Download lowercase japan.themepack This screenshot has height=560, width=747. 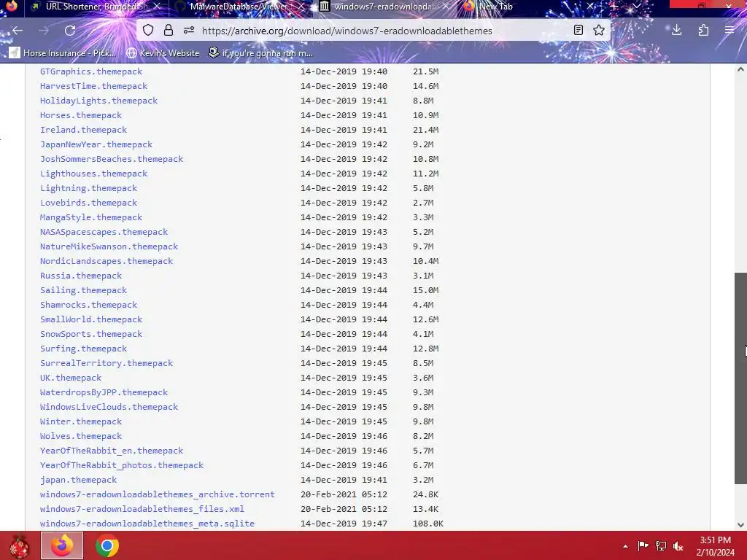pos(78,480)
